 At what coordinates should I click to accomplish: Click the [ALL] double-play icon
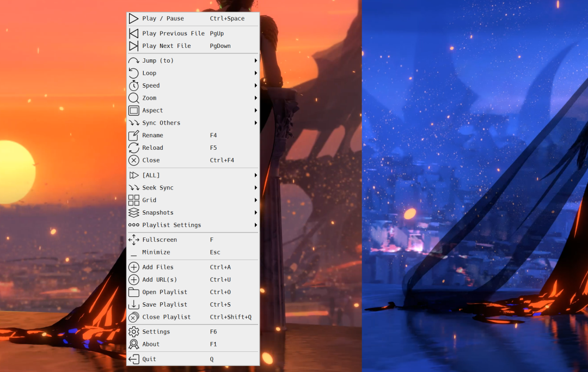pyautogui.click(x=133, y=175)
